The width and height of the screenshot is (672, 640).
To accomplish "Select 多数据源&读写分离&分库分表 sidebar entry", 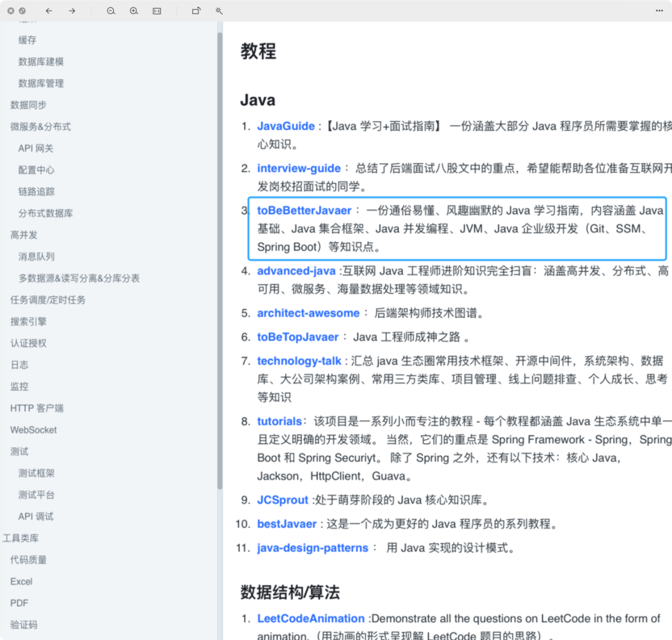I will click(79, 279).
